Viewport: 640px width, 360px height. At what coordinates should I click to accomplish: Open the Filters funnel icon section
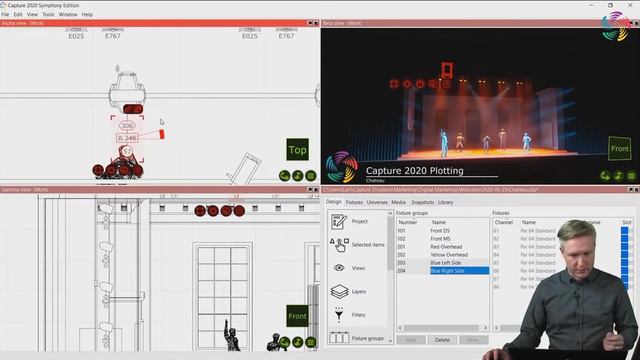click(339, 315)
